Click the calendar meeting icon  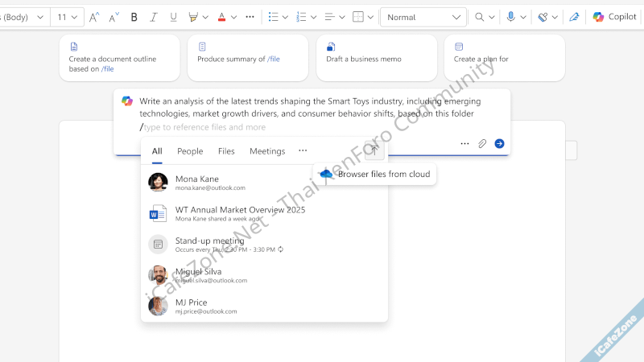[x=158, y=245]
